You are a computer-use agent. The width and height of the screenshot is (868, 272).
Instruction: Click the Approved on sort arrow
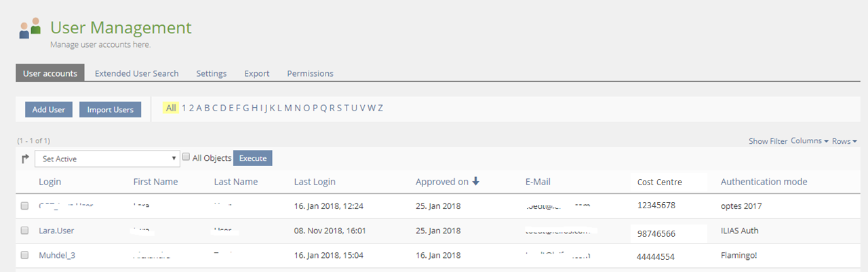coord(476,181)
